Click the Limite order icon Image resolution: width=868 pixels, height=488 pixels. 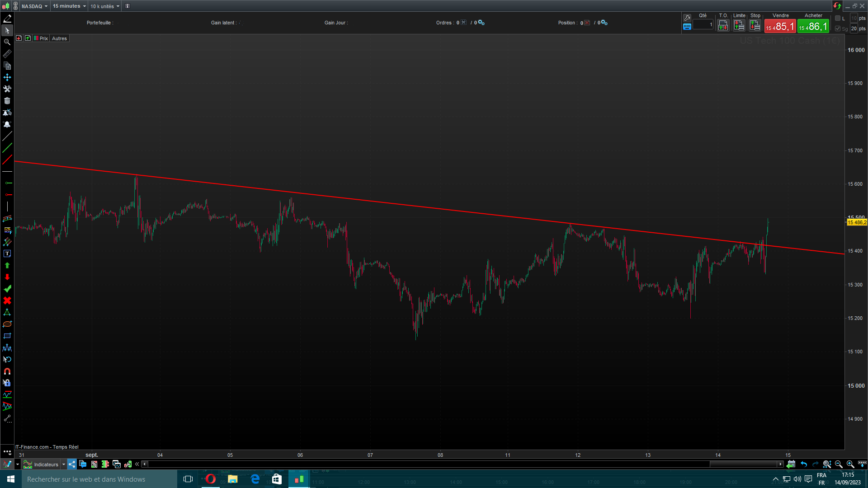click(739, 26)
